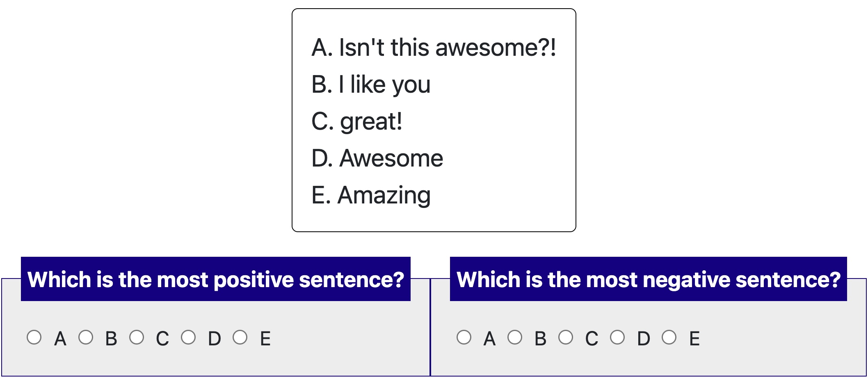Click label 'C' in the negative question group

coord(592,339)
